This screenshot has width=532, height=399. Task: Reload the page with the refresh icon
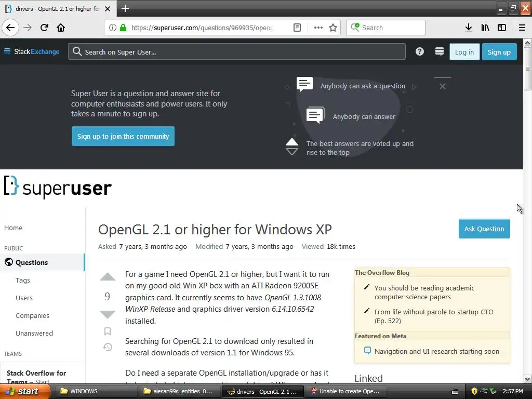[x=44, y=28]
